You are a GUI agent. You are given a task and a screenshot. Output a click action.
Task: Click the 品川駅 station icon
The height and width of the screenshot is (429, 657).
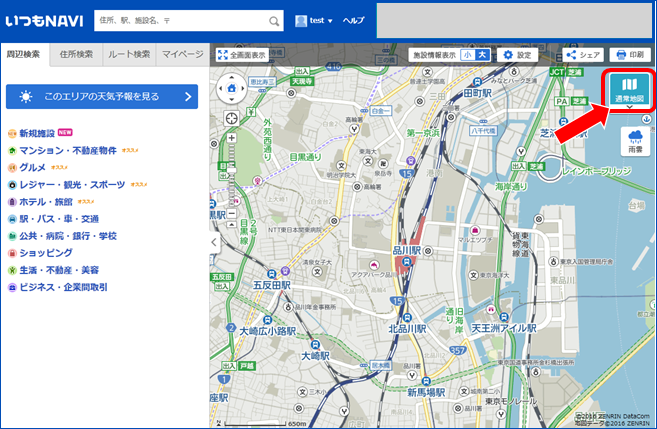pyautogui.click(x=406, y=261)
